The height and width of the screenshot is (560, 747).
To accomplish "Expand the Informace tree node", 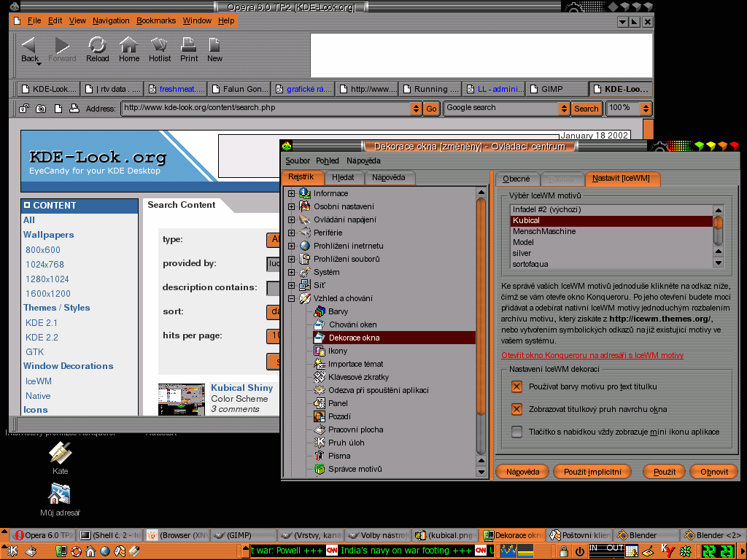I will [x=292, y=193].
